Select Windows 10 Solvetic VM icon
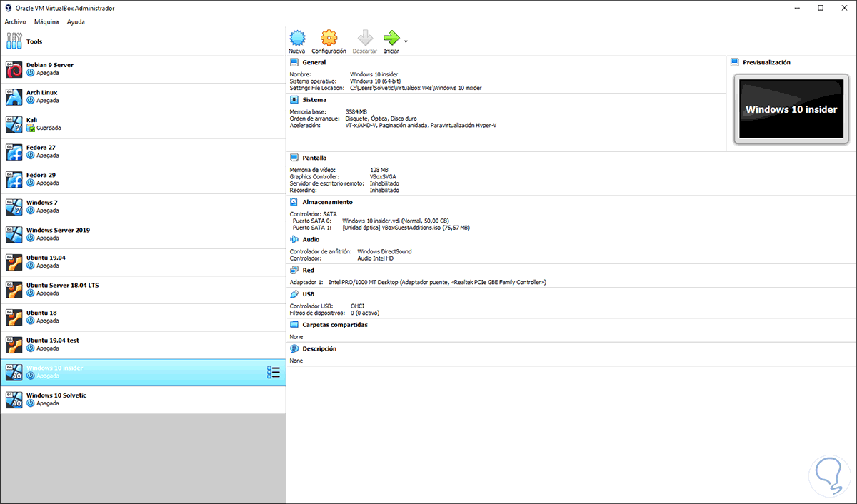The image size is (857, 504). tap(14, 399)
